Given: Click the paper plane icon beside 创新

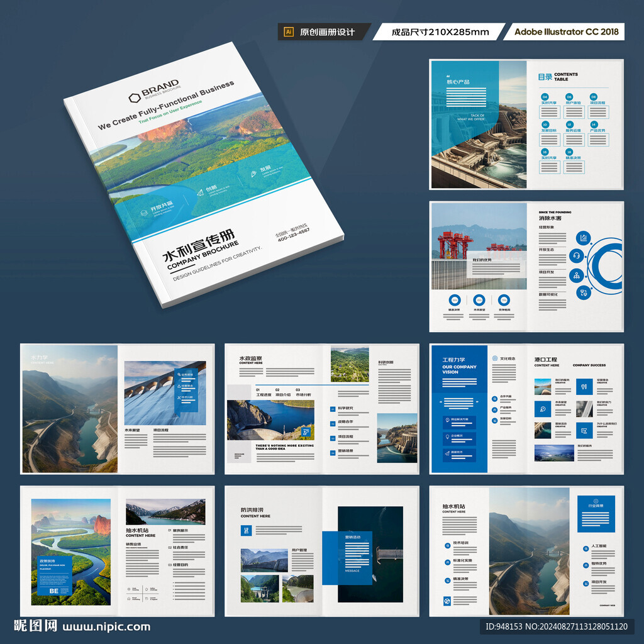Looking at the screenshot, I should [x=200, y=192].
